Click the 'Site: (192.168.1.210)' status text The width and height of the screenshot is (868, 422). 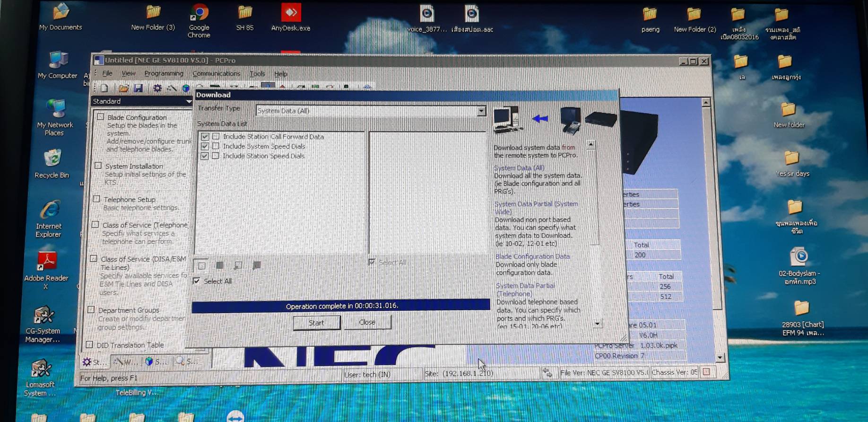pos(459,373)
